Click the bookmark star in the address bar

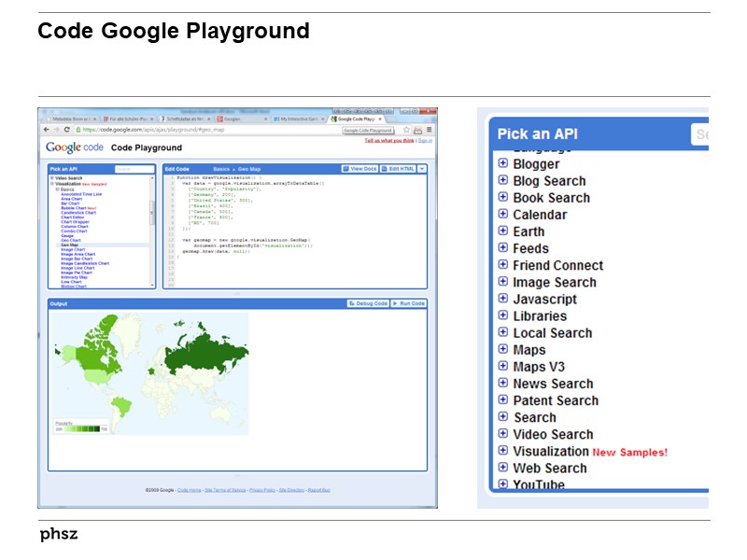[x=404, y=130]
